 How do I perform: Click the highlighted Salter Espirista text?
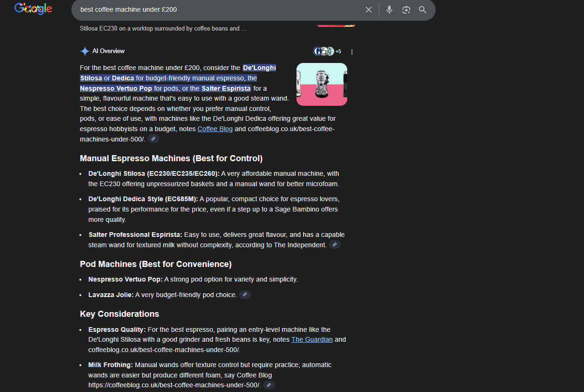pyautogui.click(x=226, y=88)
